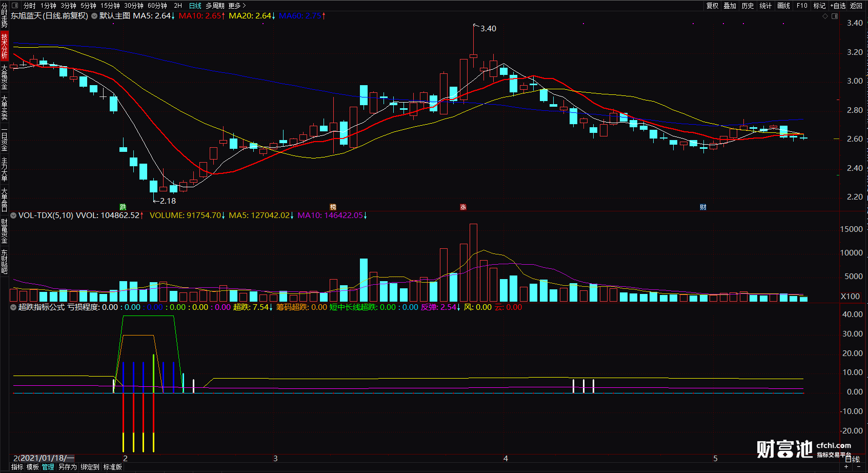Select the 2H period

click(178, 6)
